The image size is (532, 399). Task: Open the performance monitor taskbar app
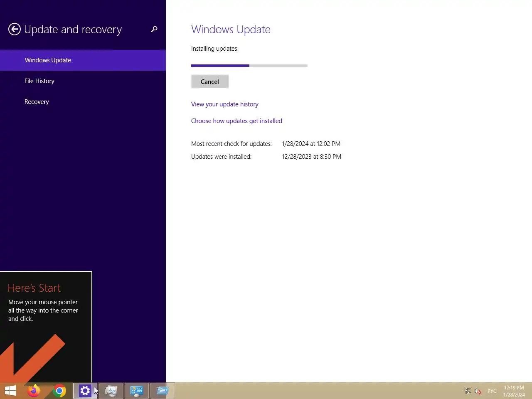111,391
